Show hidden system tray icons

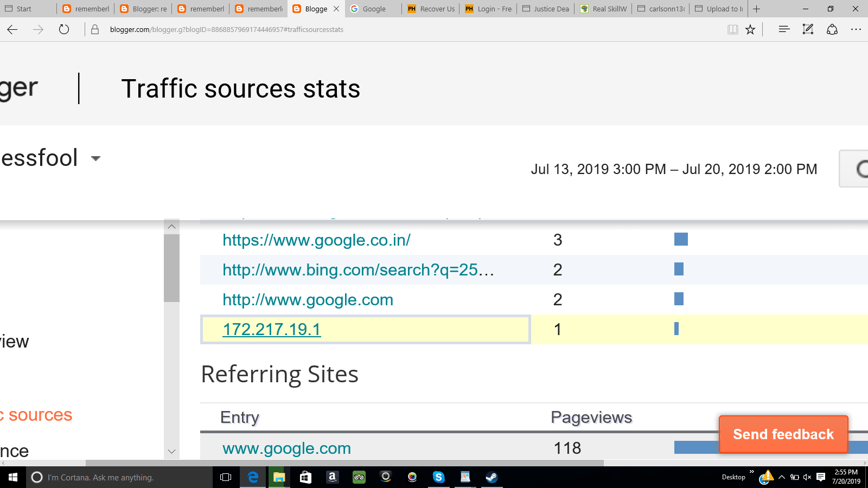[782, 477]
